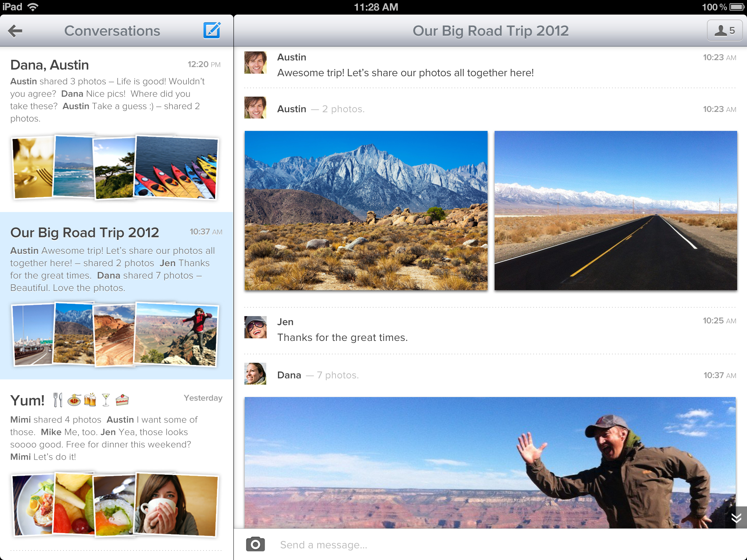The image size is (747, 560).
Task: Tap woman drinking coffee thumbnail in Yum!
Action: click(177, 505)
